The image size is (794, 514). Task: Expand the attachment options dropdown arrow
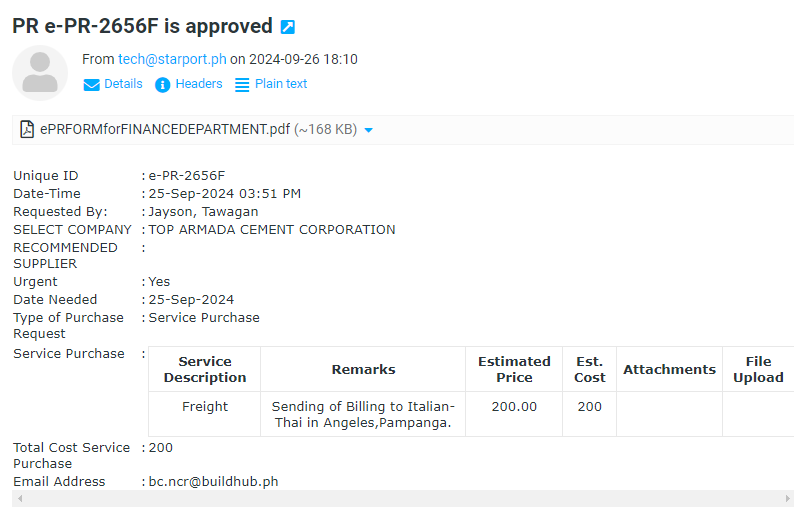click(369, 130)
